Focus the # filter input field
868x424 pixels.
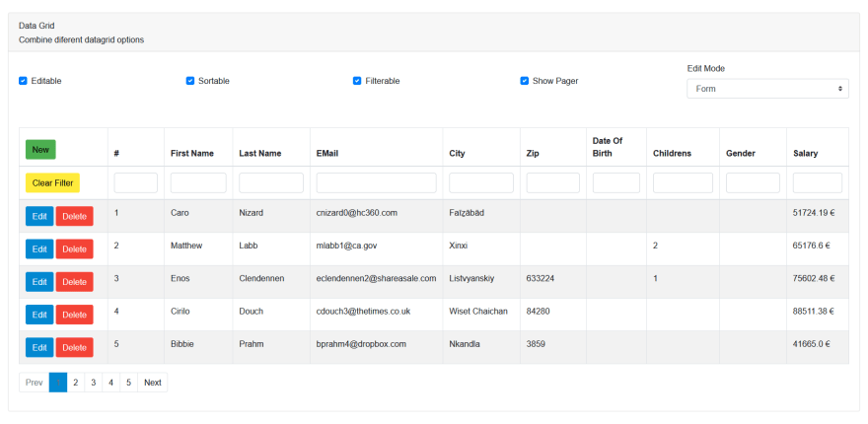coord(136,182)
